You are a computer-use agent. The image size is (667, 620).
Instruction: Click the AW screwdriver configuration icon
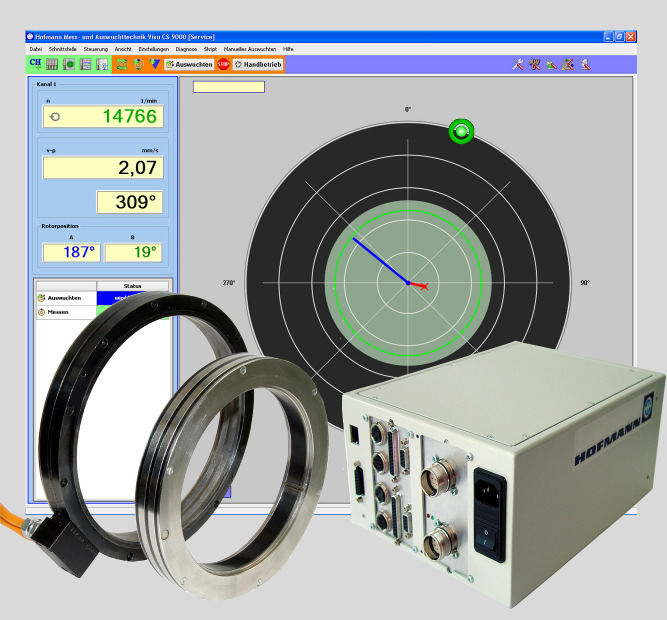point(535,64)
